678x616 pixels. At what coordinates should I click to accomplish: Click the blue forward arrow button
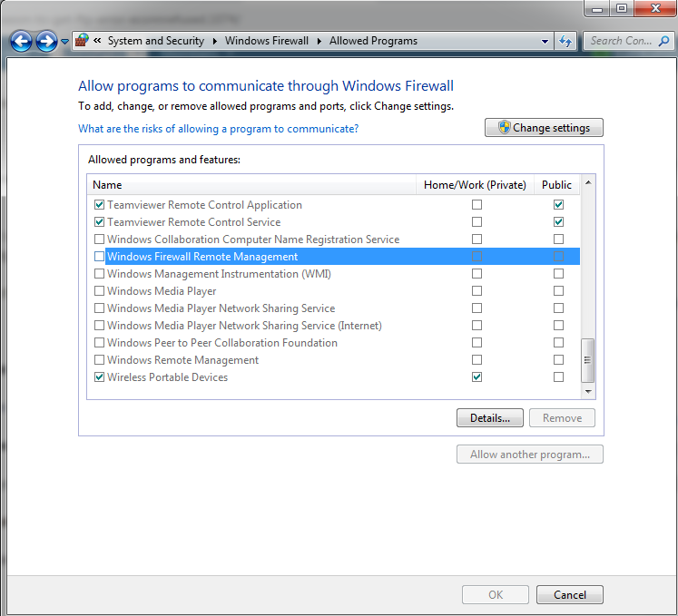[x=46, y=42]
